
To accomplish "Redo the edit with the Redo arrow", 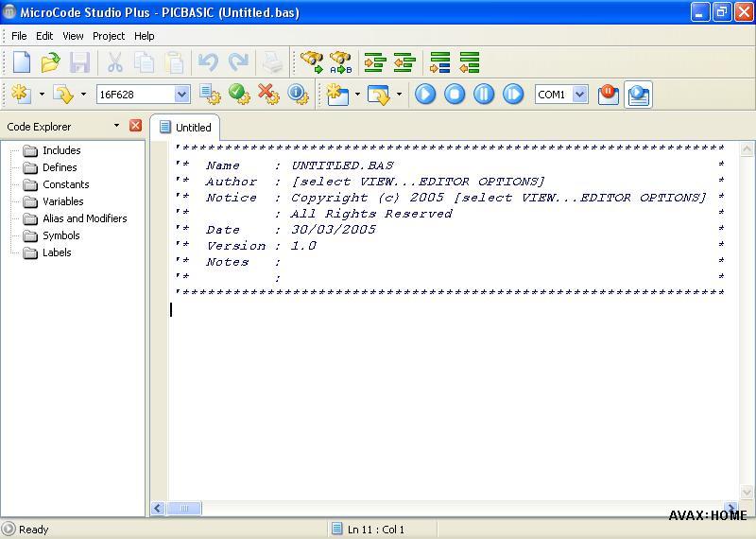I will 238,62.
